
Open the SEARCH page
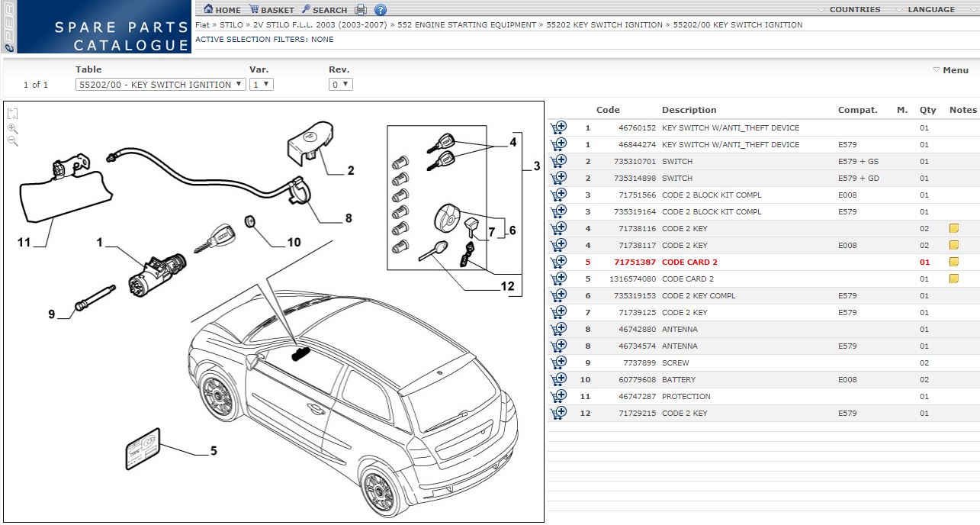pos(324,10)
